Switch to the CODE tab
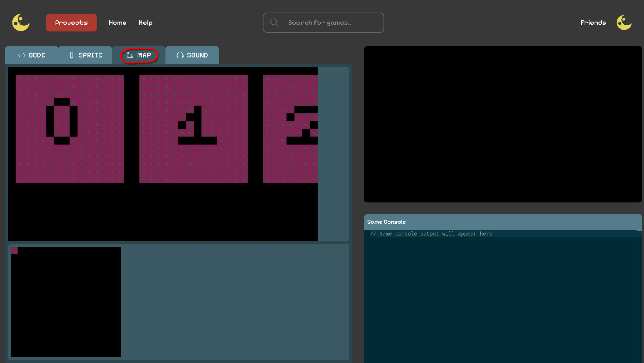The image size is (644, 363). [32, 55]
